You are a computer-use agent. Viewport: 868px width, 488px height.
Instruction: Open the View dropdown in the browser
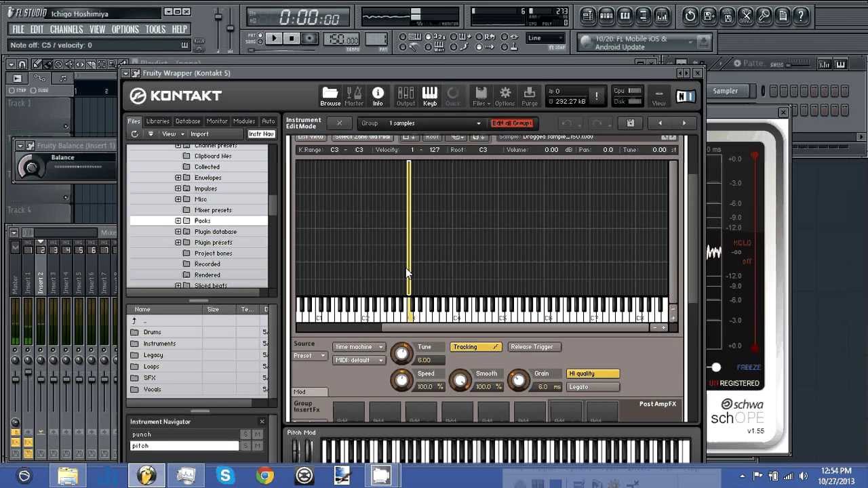tap(172, 134)
